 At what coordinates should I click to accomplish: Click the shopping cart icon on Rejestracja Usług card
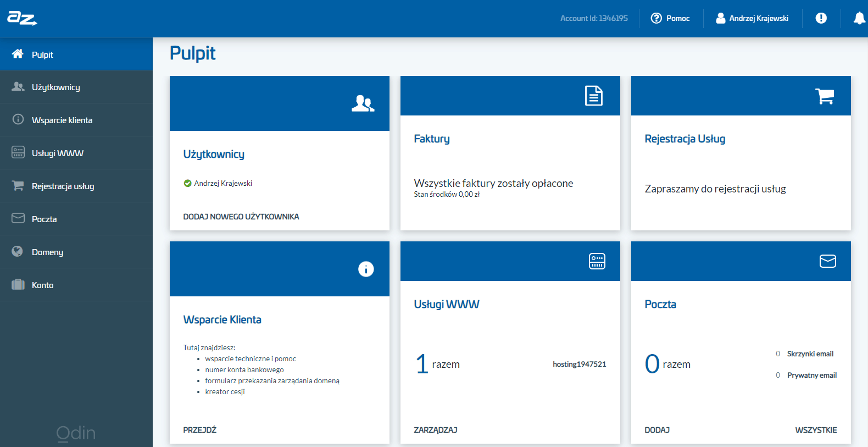coord(825,96)
